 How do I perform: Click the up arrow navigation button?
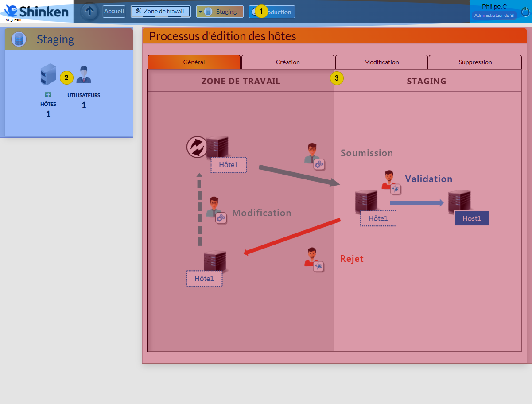[x=90, y=12]
